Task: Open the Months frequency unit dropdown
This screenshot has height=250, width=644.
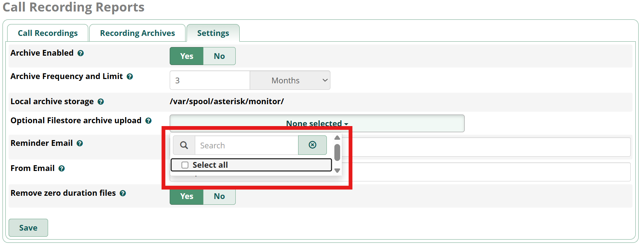Action: [290, 80]
